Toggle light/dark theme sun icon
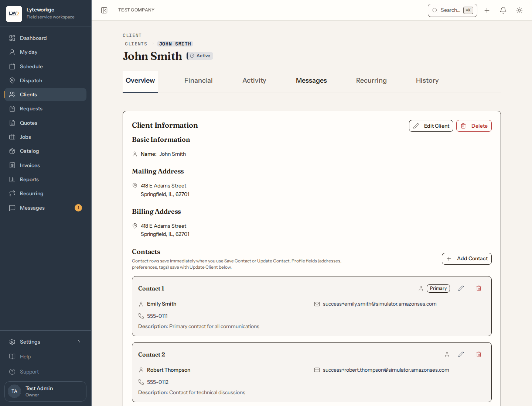 [519, 10]
